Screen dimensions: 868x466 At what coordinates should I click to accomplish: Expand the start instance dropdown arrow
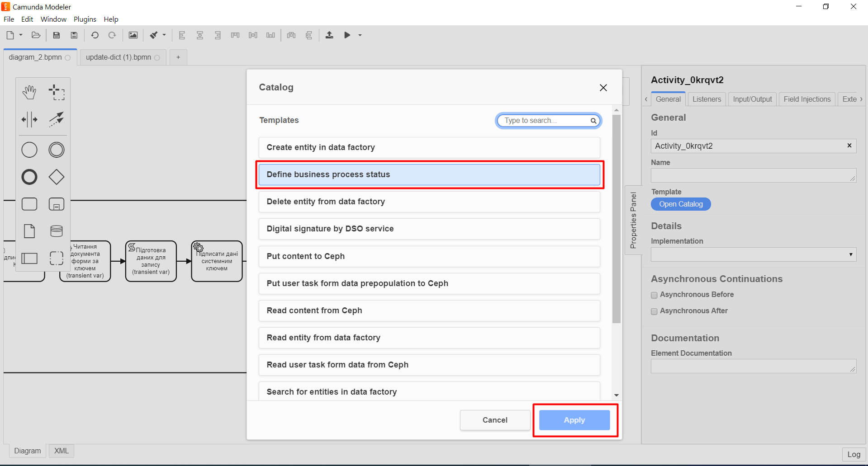360,35
